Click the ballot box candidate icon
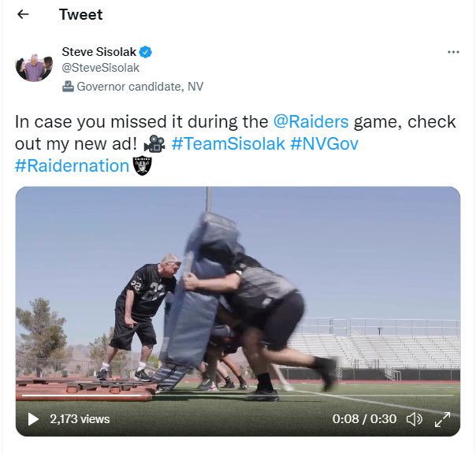Screen dimensions: 476x453 tap(68, 87)
